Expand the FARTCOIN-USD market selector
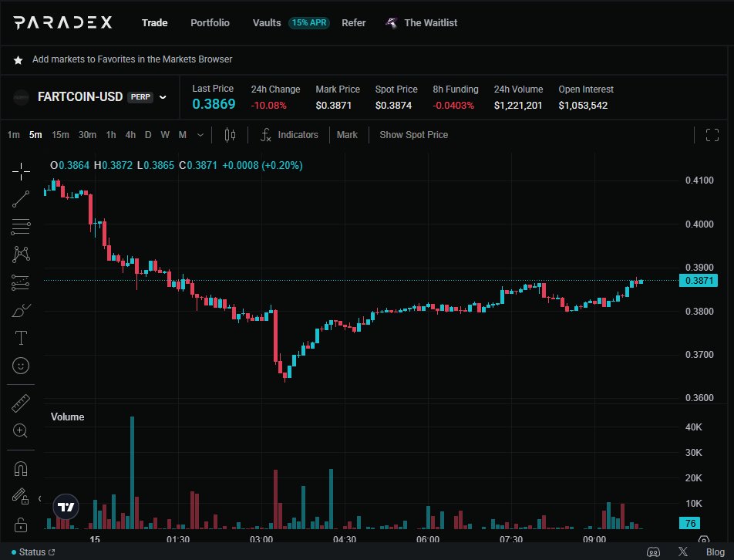The width and height of the screenshot is (734, 560). pos(163,97)
